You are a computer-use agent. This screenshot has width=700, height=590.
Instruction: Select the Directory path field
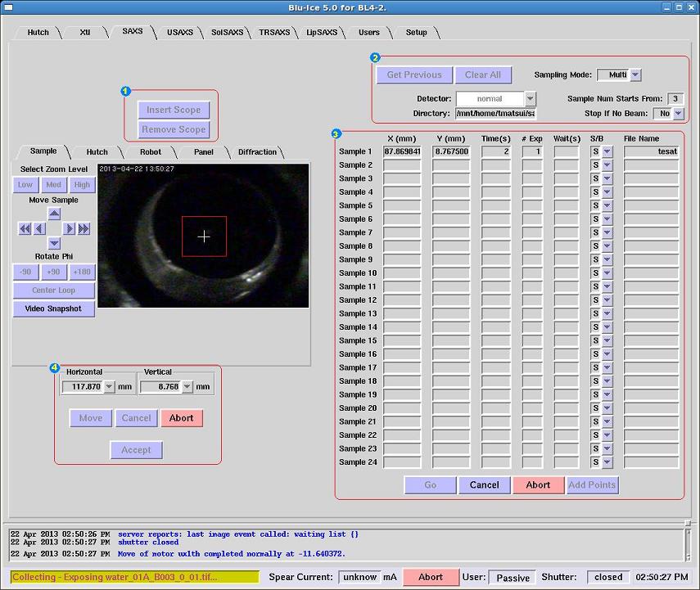495,114
